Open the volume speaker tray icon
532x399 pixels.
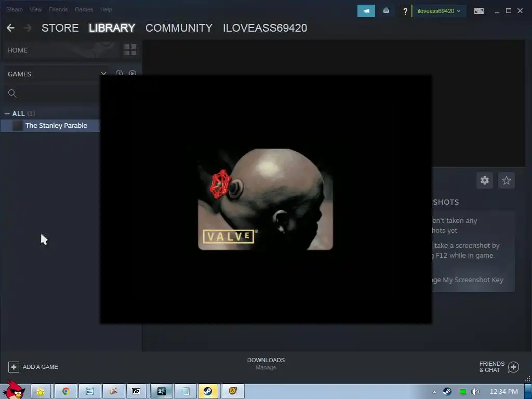pyautogui.click(x=475, y=392)
